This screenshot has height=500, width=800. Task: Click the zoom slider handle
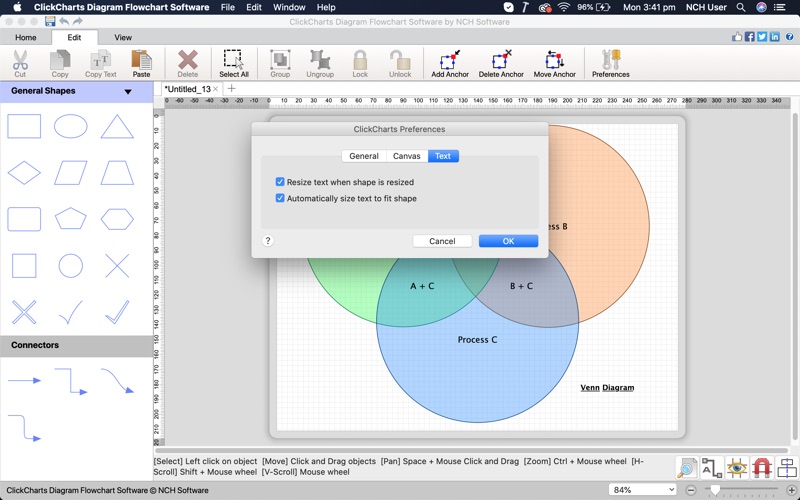715,490
